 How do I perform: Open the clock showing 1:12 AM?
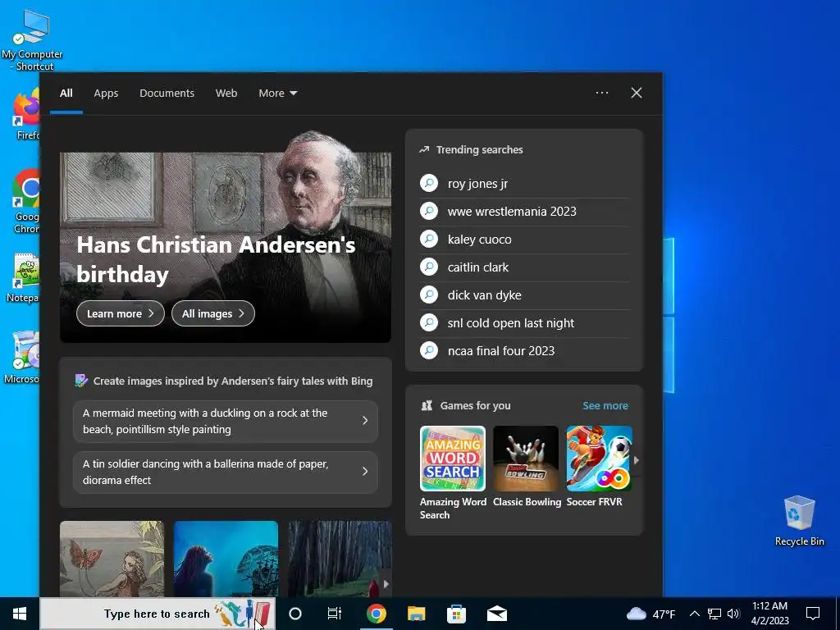(x=769, y=614)
